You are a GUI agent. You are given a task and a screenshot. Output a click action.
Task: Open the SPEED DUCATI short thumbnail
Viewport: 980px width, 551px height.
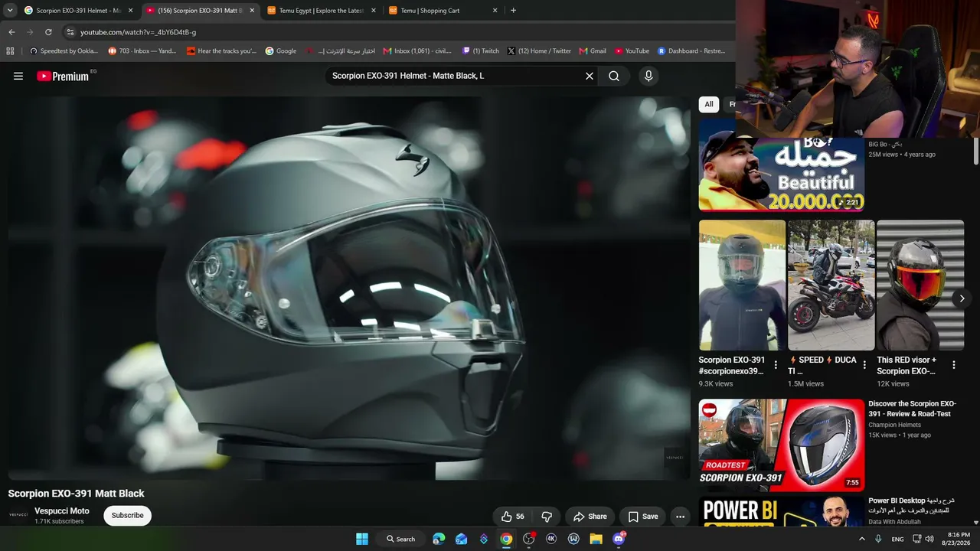coord(831,285)
